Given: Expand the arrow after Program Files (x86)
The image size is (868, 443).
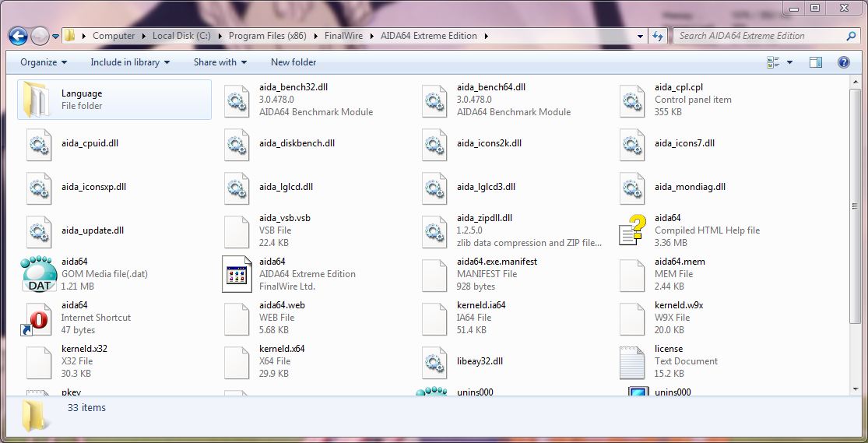Looking at the screenshot, I should pos(315,36).
